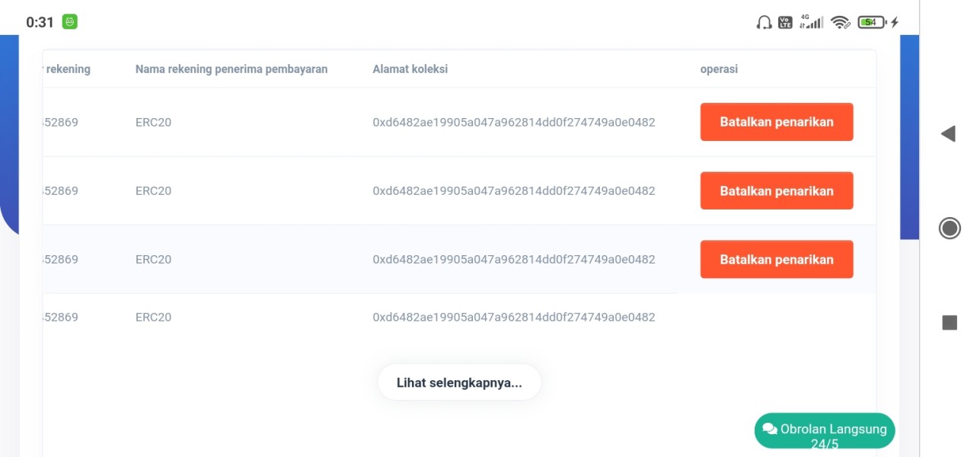Image resolution: width=980 pixels, height=457 pixels.
Task: Tap the battery indicator in the status bar
Action: click(x=871, y=22)
